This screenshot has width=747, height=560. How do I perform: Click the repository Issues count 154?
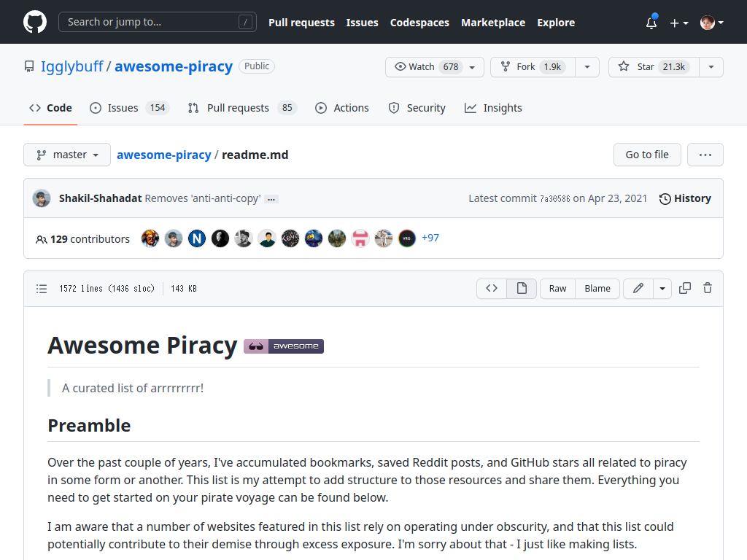pos(158,108)
